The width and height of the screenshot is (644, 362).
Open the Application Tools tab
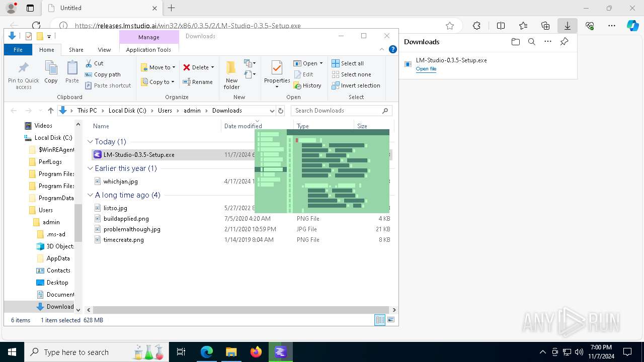(x=148, y=50)
